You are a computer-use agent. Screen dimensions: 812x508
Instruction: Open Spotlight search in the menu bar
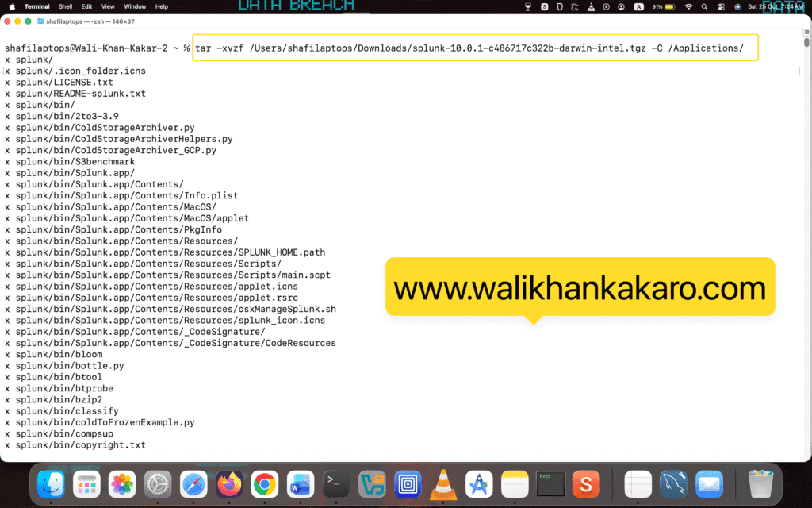tap(703, 6)
